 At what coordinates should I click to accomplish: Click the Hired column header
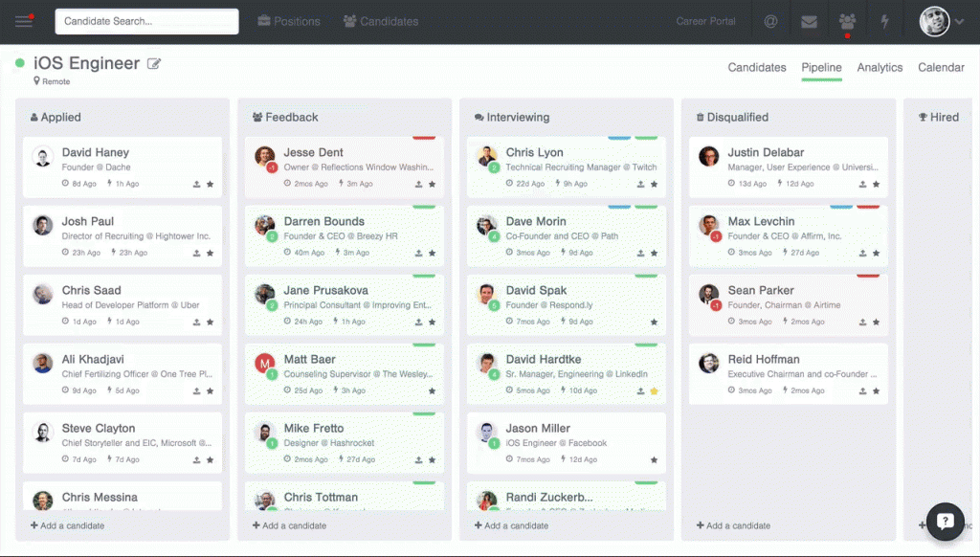tap(938, 117)
